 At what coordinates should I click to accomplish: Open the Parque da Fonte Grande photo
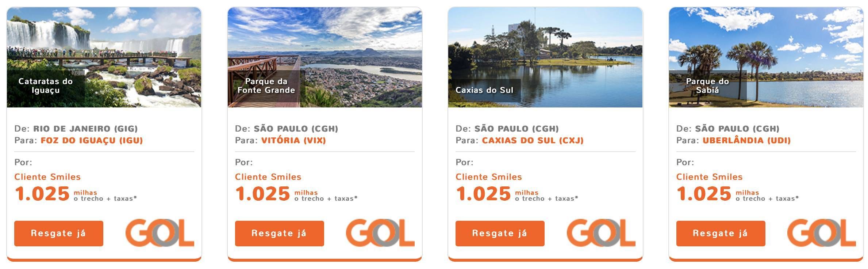point(325,57)
